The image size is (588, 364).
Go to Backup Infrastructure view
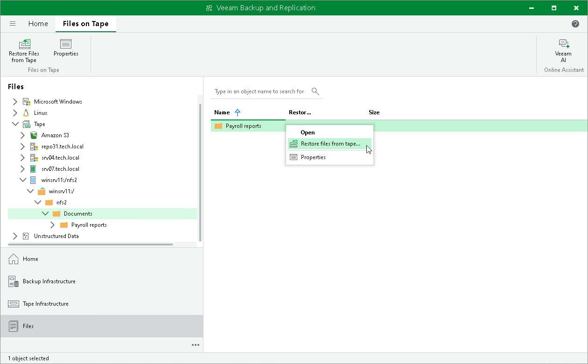102,281
